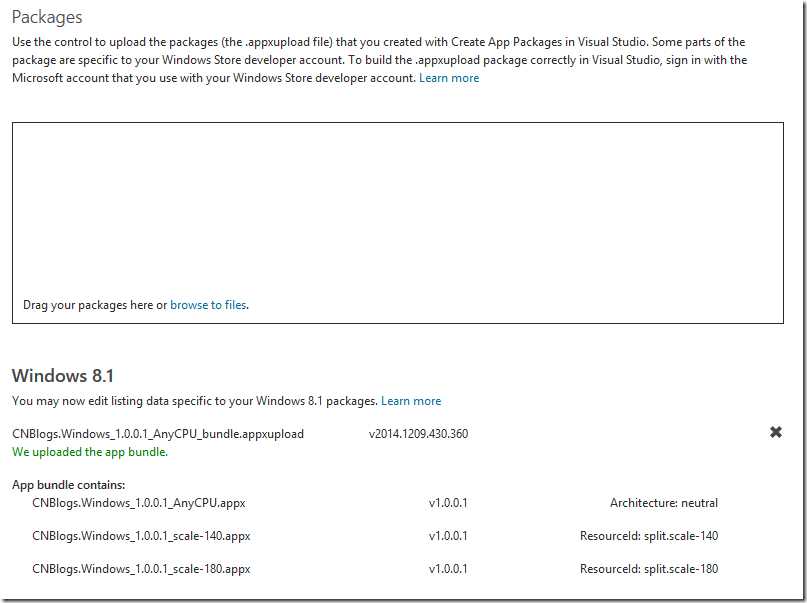Image resolution: width=807 pixels, height=603 pixels.
Task: Remove the uploaded app bundle with the X icon
Action: point(775,432)
